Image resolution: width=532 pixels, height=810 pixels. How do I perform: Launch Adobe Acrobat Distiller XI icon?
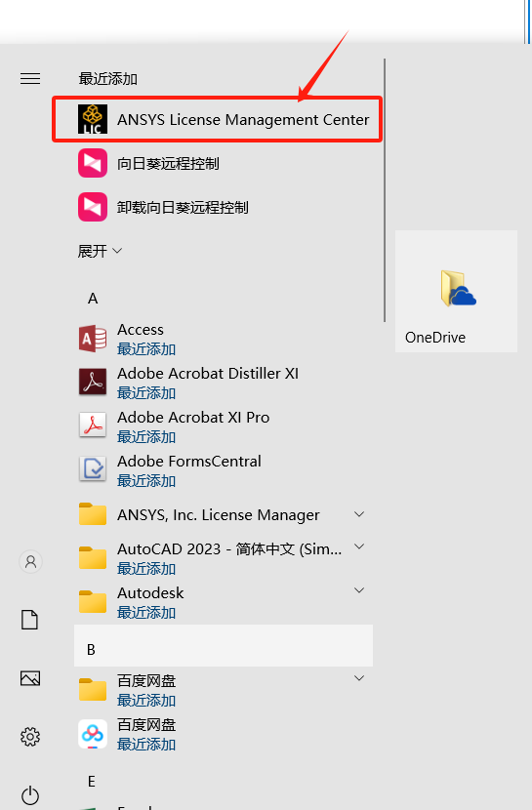93,383
